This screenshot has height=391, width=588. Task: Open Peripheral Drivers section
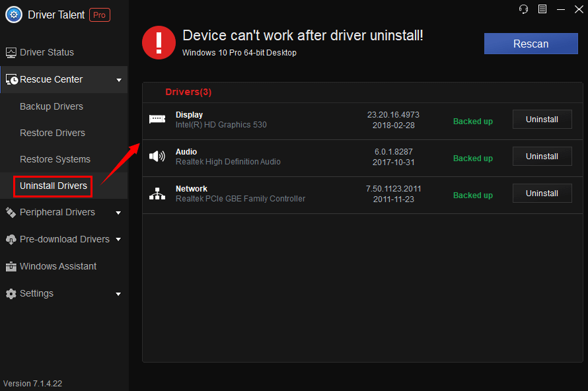57,212
